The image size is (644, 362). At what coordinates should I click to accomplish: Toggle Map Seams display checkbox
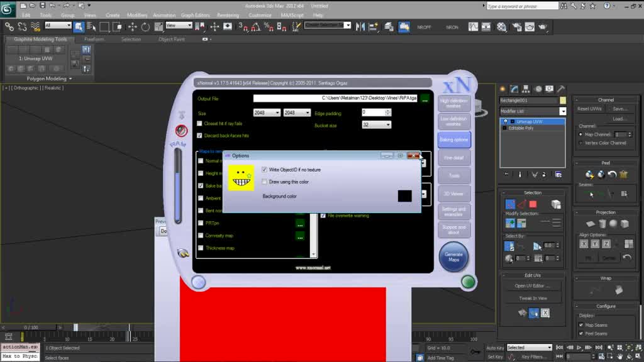[x=581, y=325]
